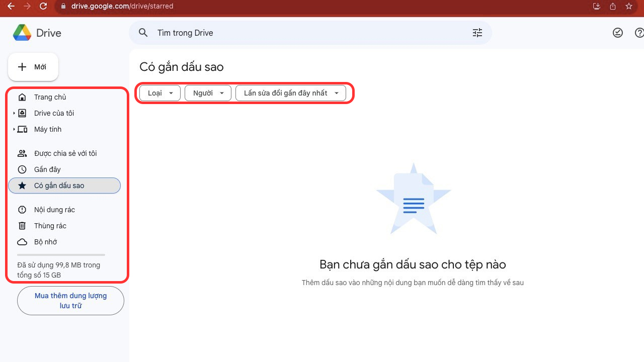The image size is (644, 362).
Task: Expand the Máy tính tree arrow
Action: click(x=14, y=129)
